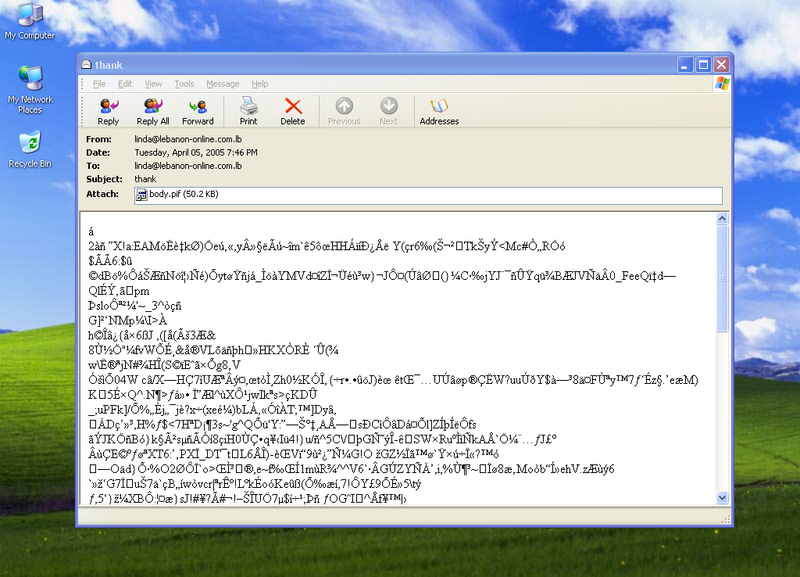Maximize the thank message window
The height and width of the screenshot is (577, 800).
(x=704, y=65)
